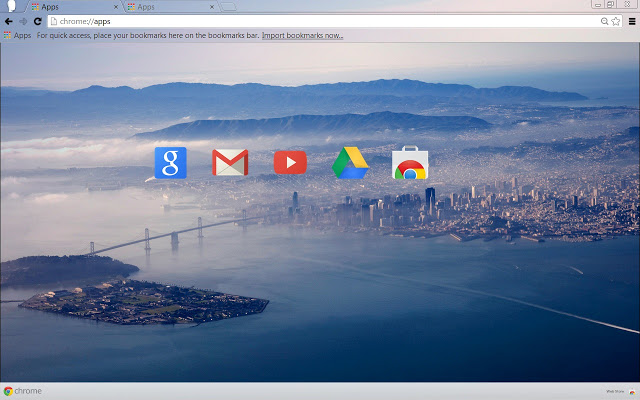The height and width of the screenshot is (400, 640).
Task: Click the magnifier icon in address bar
Action: (604, 21)
